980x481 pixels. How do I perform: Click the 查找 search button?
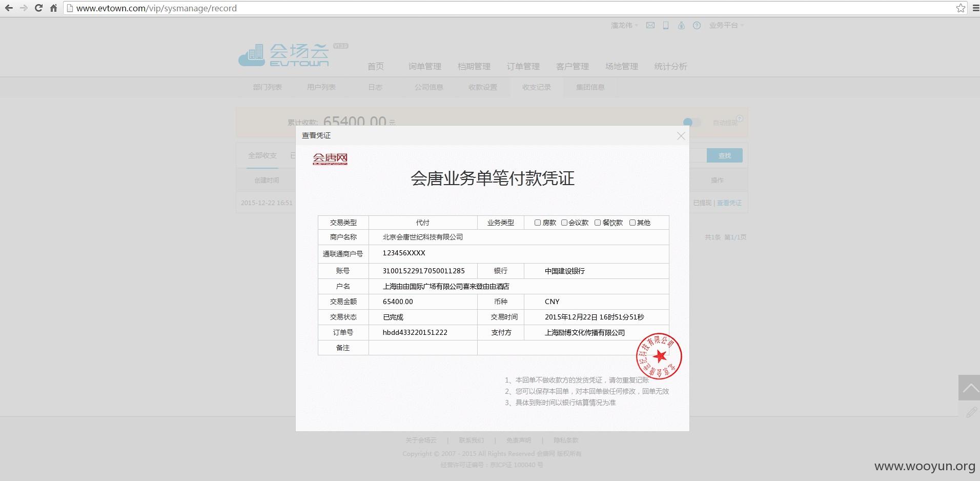coord(724,155)
